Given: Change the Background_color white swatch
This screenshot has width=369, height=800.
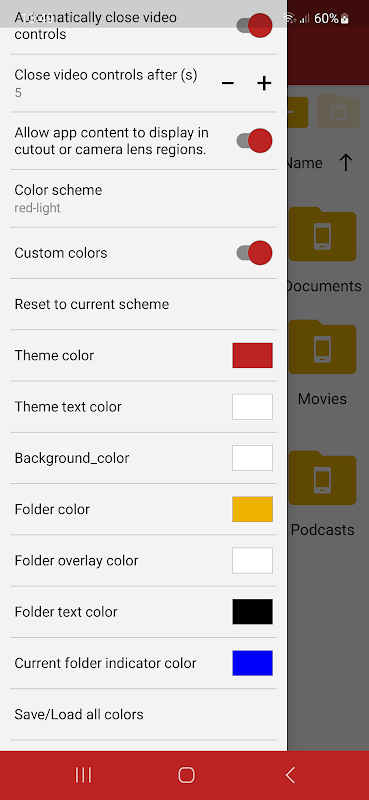Looking at the screenshot, I should pos(253,458).
